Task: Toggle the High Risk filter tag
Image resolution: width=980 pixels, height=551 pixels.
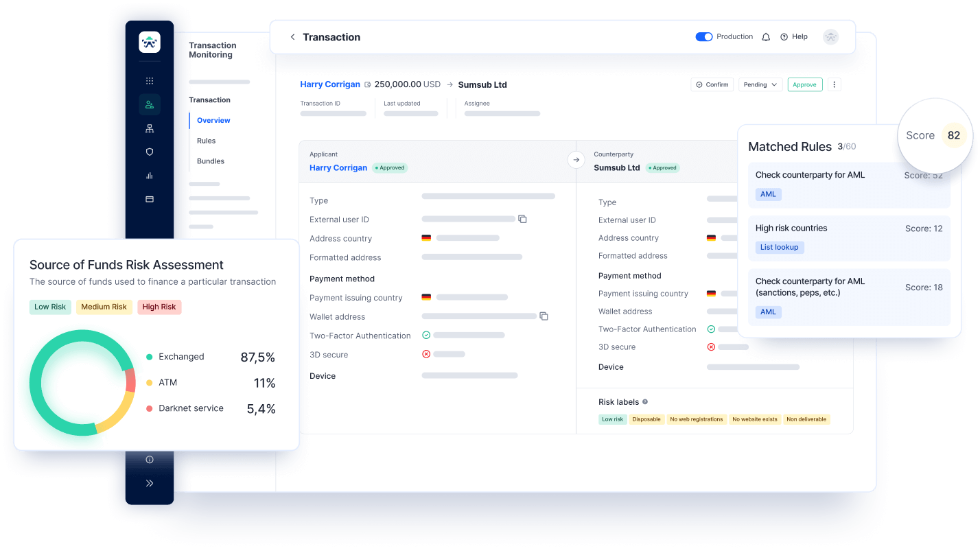Action: coord(159,307)
